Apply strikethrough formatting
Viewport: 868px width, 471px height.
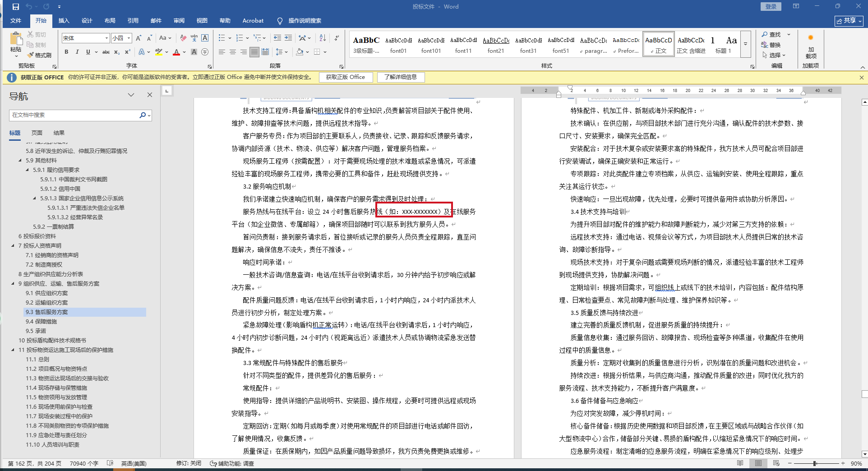click(106, 52)
